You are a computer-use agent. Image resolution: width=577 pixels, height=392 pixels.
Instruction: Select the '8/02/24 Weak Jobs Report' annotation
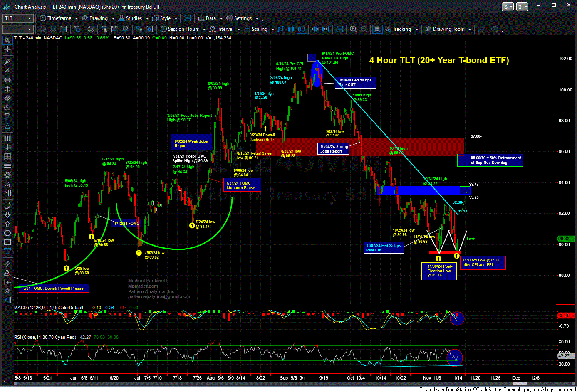(x=191, y=142)
